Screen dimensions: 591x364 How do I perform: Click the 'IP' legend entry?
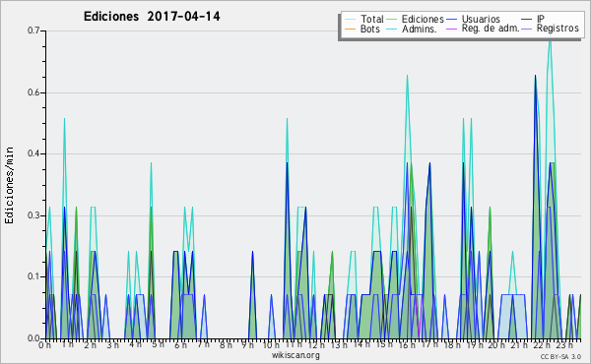click(541, 19)
